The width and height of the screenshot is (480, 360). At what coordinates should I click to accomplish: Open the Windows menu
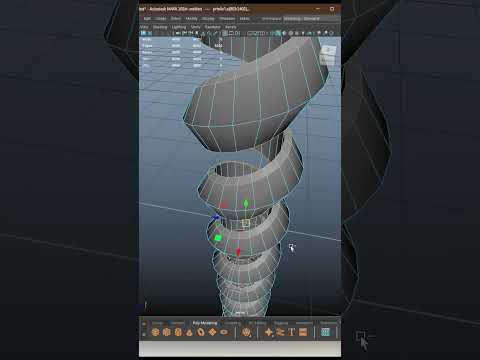(x=227, y=19)
